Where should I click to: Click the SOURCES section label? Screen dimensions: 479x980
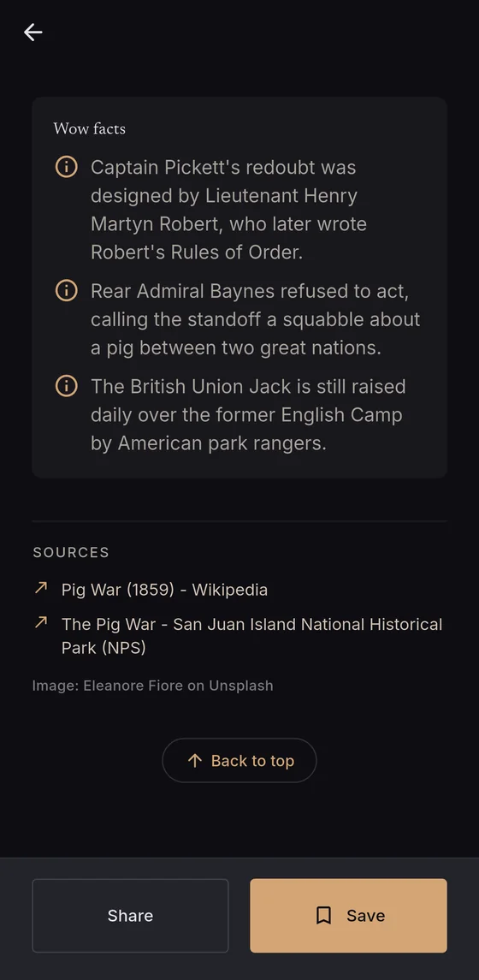[x=71, y=553]
